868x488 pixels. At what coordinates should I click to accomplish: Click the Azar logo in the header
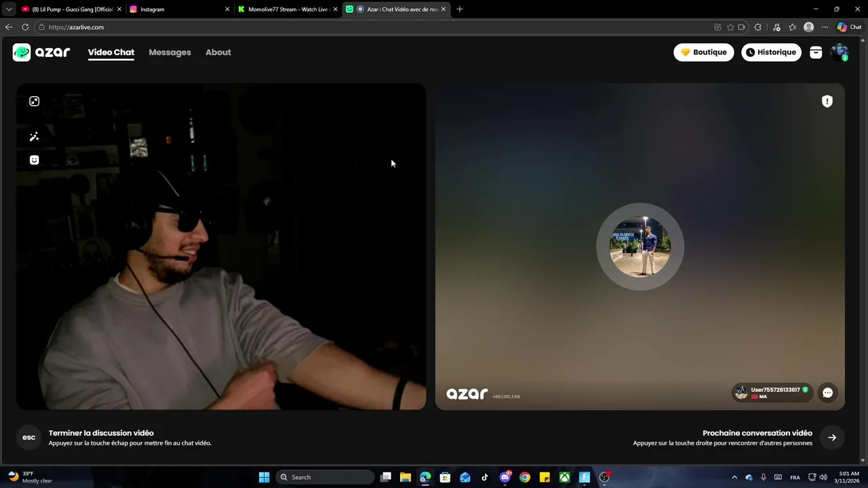tap(41, 52)
